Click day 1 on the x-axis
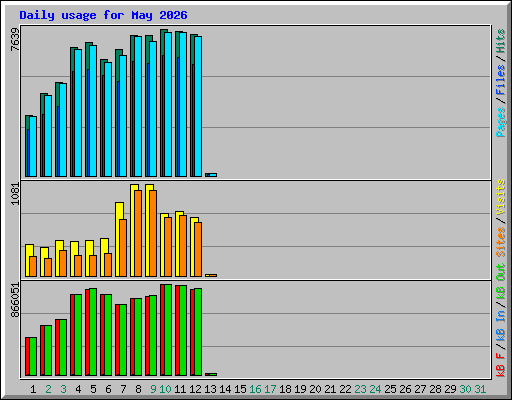512x400 pixels. 33,389
